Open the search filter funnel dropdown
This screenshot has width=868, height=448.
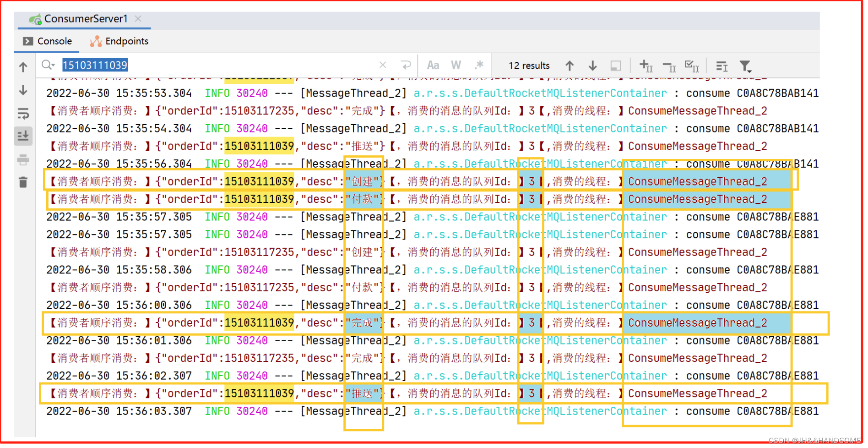click(x=745, y=66)
